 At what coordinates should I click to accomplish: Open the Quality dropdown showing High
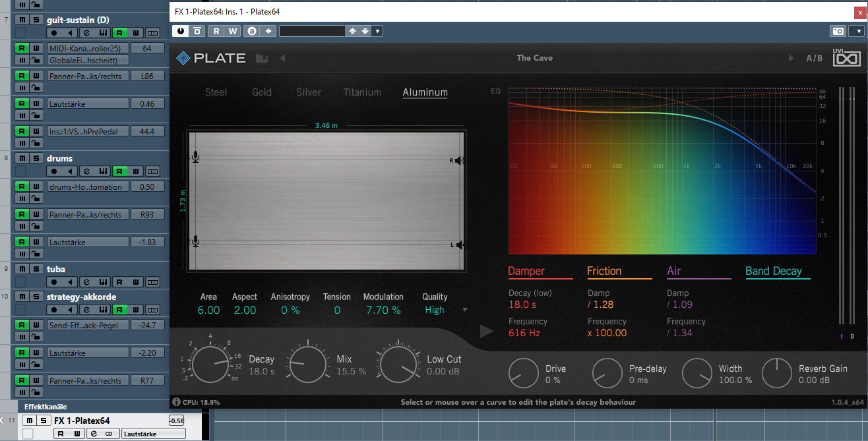tap(445, 310)
